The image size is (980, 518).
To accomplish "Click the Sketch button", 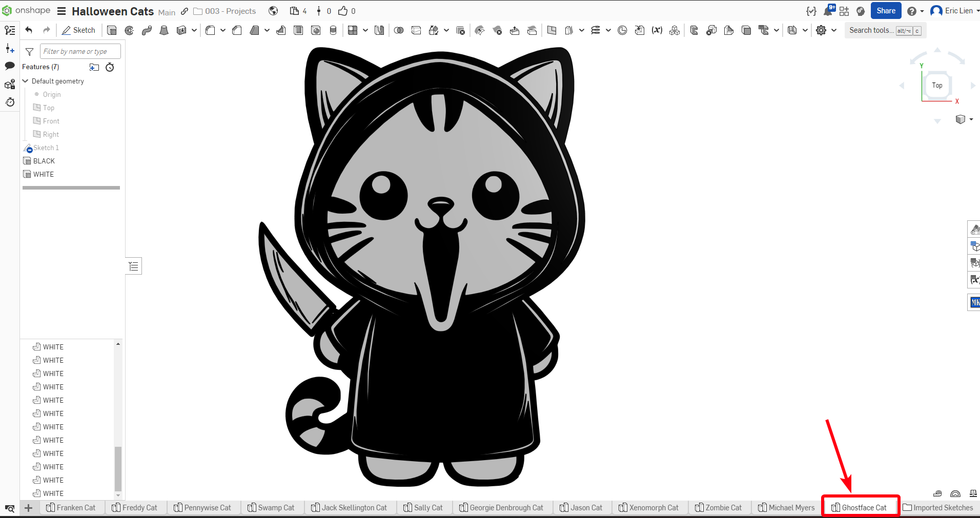I will pyautogui.click(x=78, y=30).
